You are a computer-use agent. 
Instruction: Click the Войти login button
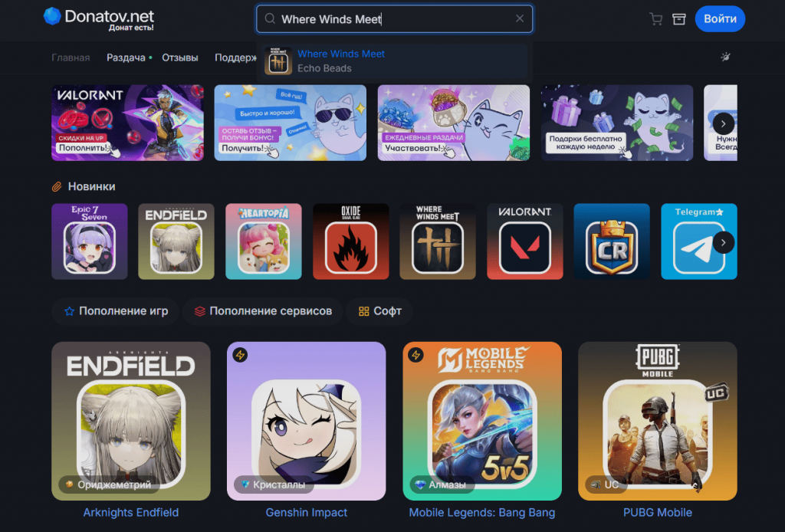(x=720, y=19)
